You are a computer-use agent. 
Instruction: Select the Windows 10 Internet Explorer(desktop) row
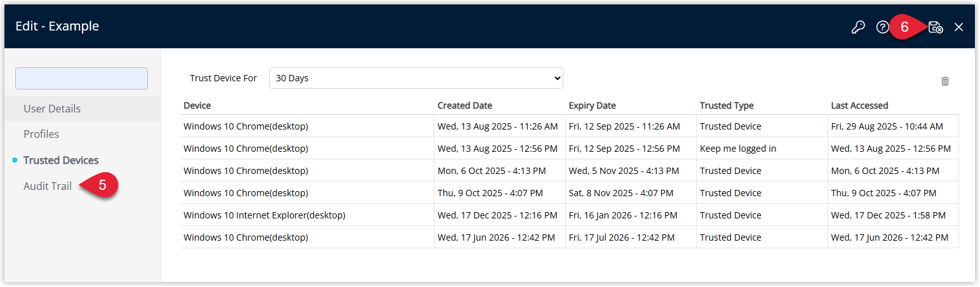[569, 215]
